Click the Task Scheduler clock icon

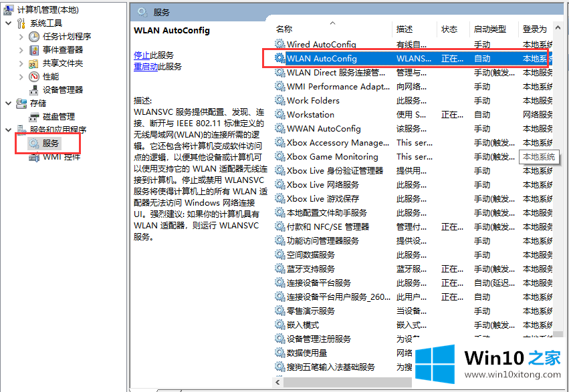point(33,36)
